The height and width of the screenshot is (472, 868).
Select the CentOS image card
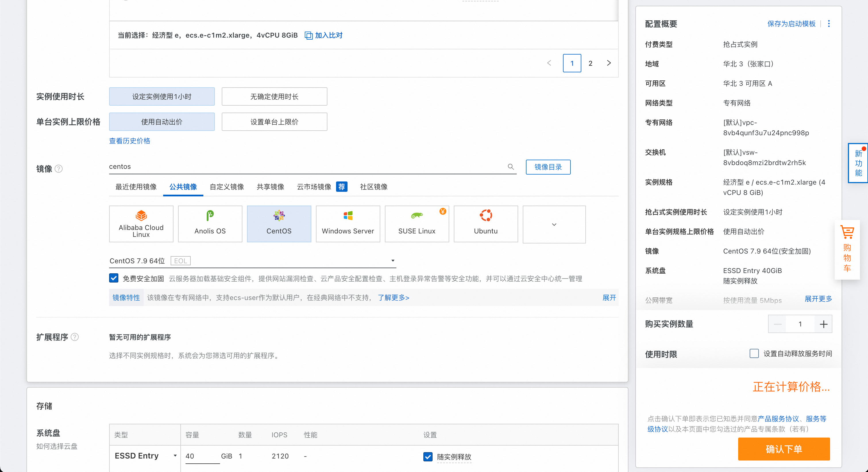[x=279, y=224]
